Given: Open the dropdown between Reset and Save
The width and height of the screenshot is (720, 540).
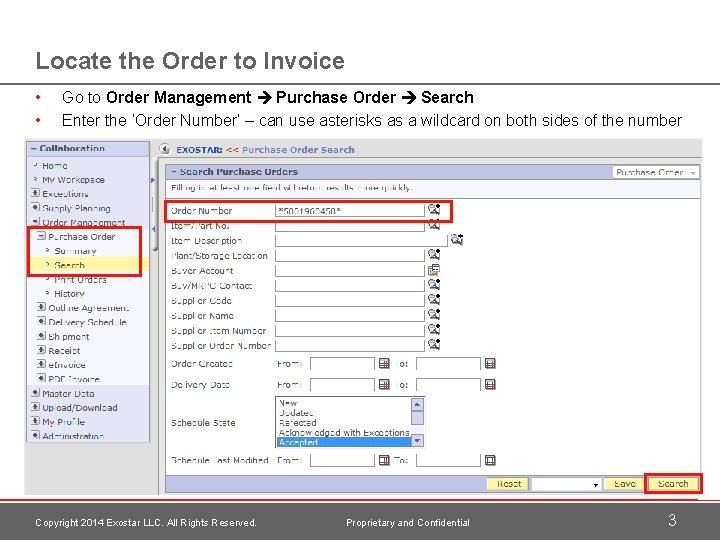Looking at the screenshot, I should pos(566,484).
